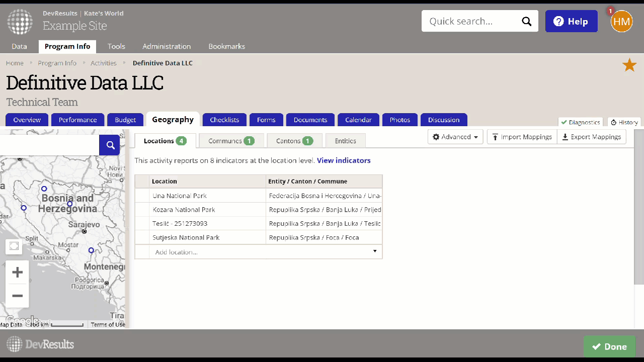This screenshot has height=362, width=644.
Task: Switch to the Photos tab
Action: 400,120
